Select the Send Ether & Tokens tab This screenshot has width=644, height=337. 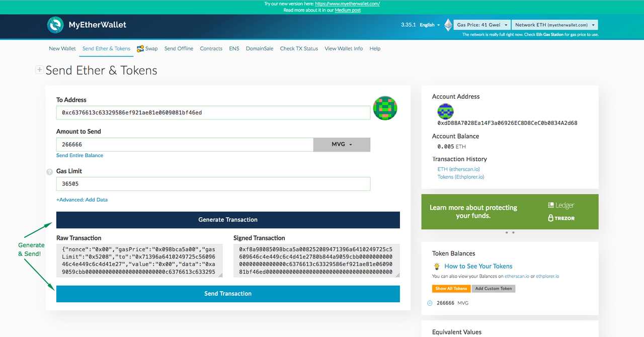(106, 48)
